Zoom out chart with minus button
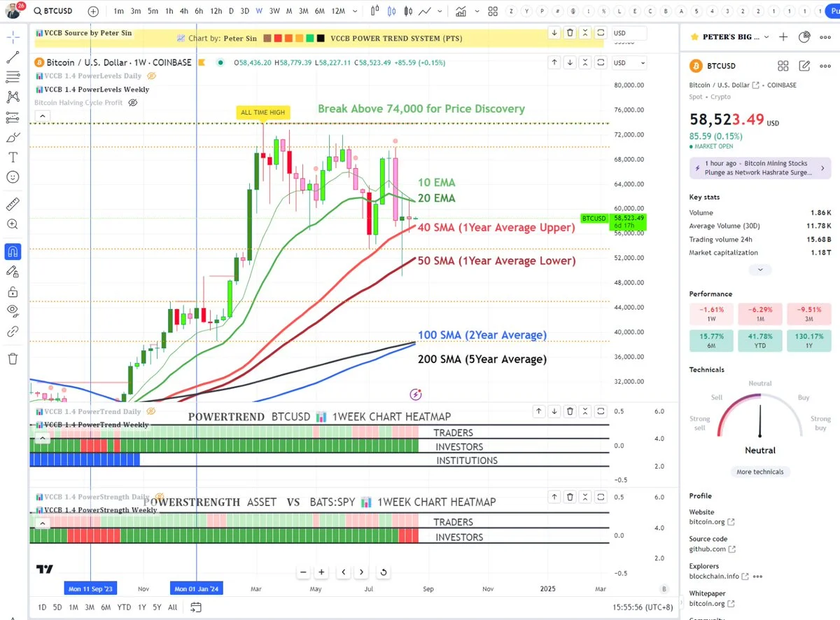Image resolution: width=840 pixels, height=620 pixels. 303,572
